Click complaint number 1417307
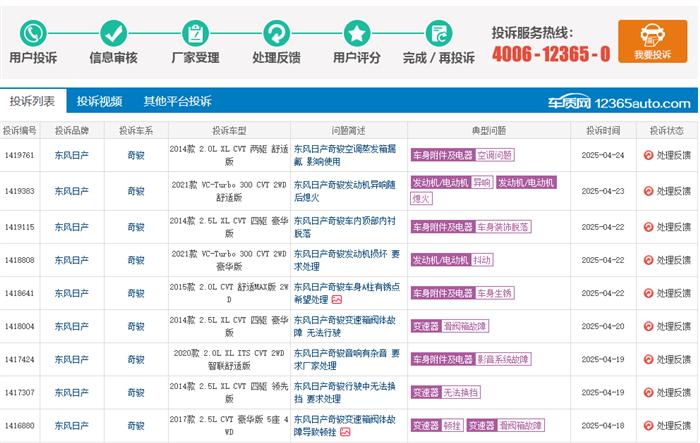 click(20, 392)
